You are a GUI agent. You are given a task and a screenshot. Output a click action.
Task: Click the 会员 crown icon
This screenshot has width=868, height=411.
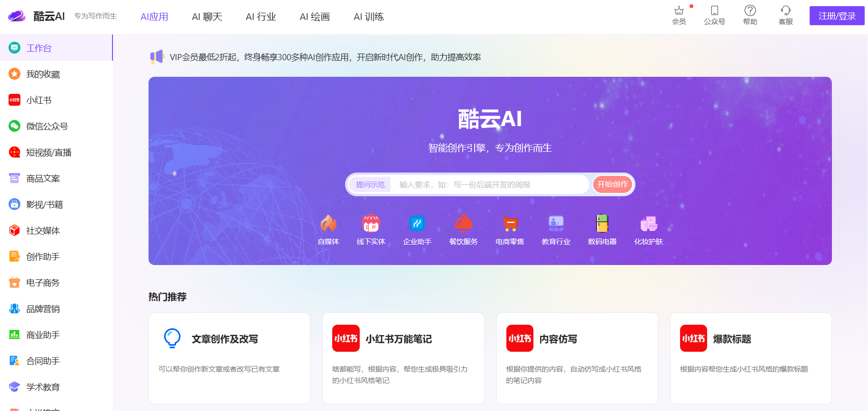[x=679, y=11]
